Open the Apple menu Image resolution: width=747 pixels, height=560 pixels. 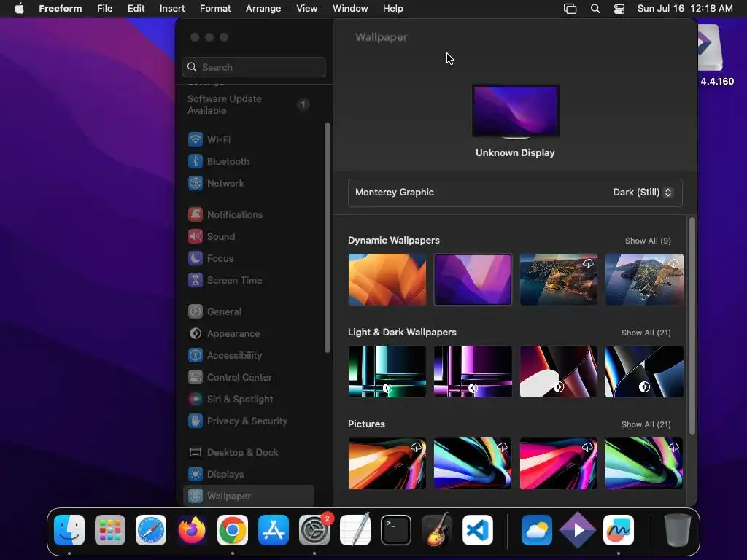[19, 9]
